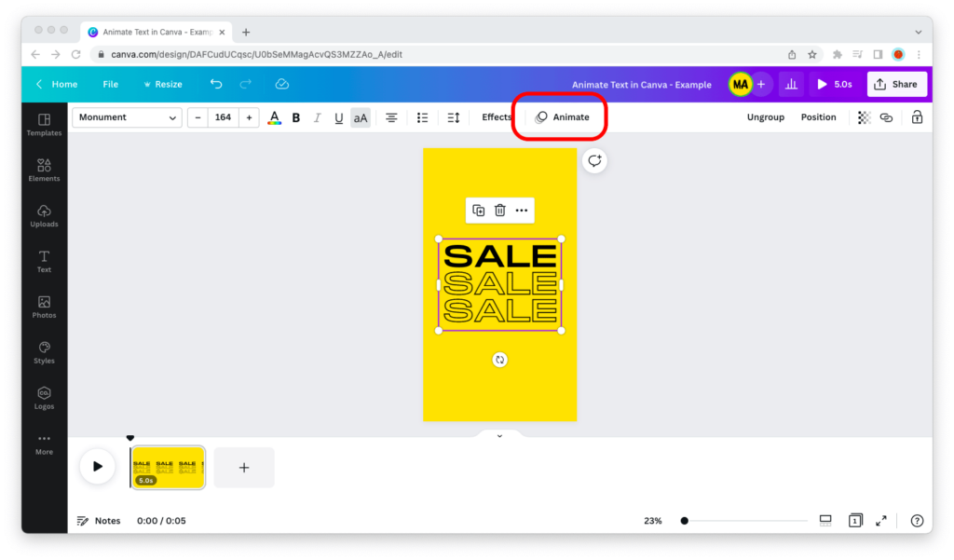Play the timeline
The width and height of the screenshot is (954, 560).
click(x=97, y=466)
